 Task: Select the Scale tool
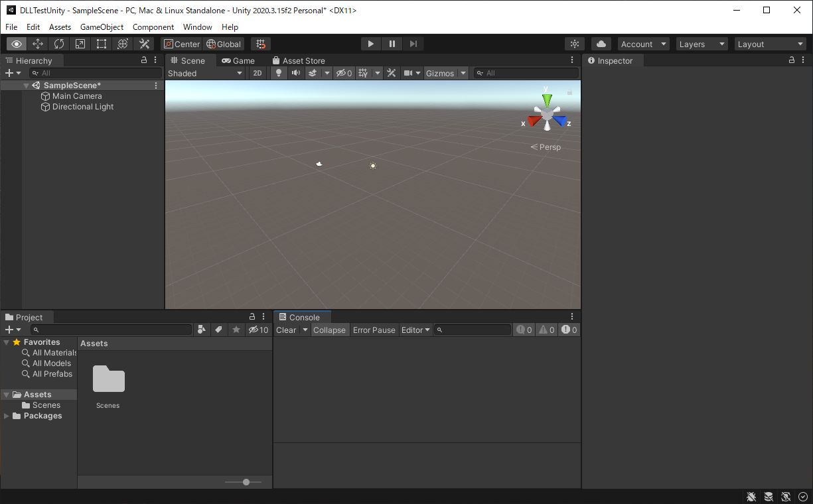coord(80,44)
